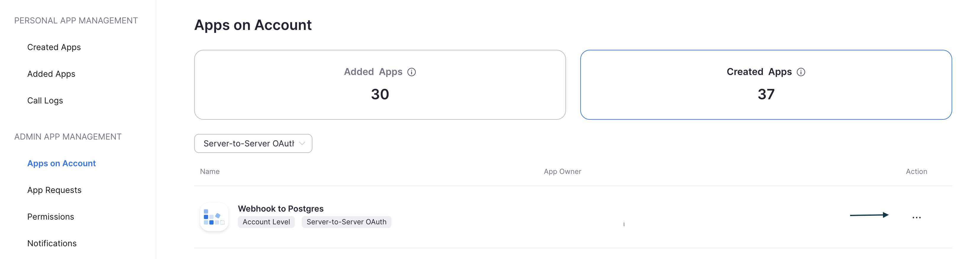The image size is (980, 259).
Task: Click the Webhook to Postgres app icon
Action: pos(214,217)
